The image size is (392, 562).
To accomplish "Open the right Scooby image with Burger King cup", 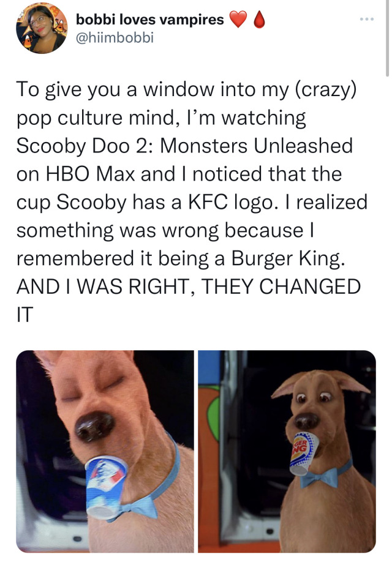I will (287, 451).
